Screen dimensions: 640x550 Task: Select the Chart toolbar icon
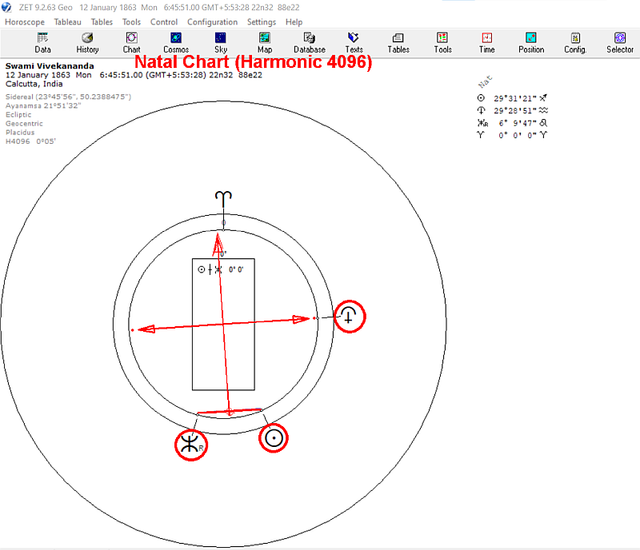point(131,43)
